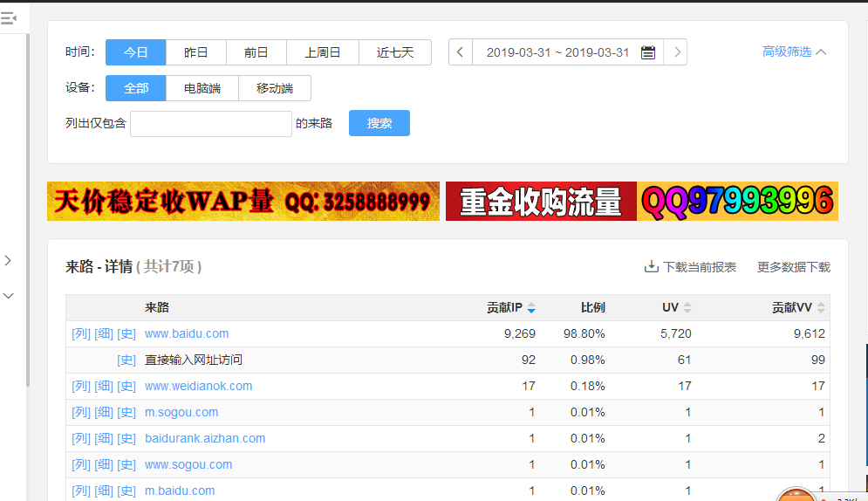Sort by 贡献VV column arrows

point(821,308)
